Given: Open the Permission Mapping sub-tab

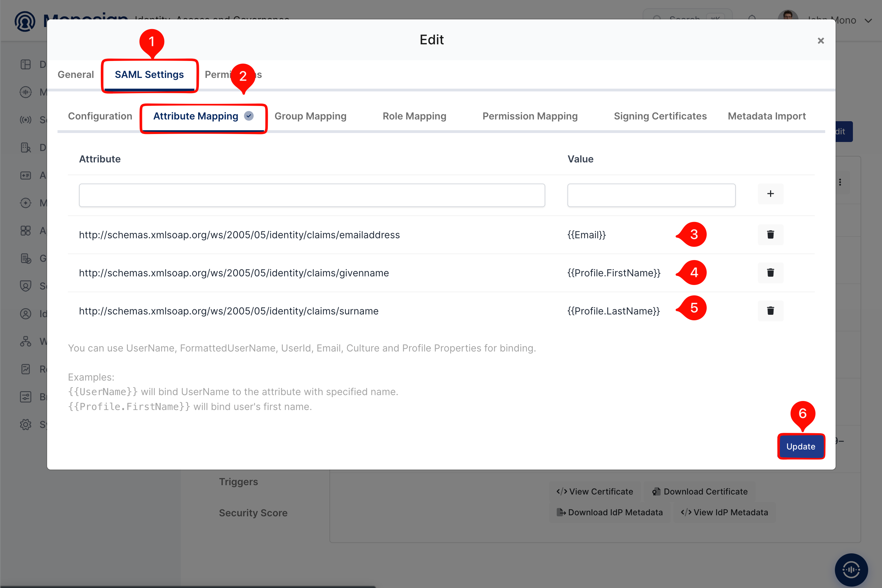Looking at the screenshot, I should pyautogui.click(x=530, y=116).
